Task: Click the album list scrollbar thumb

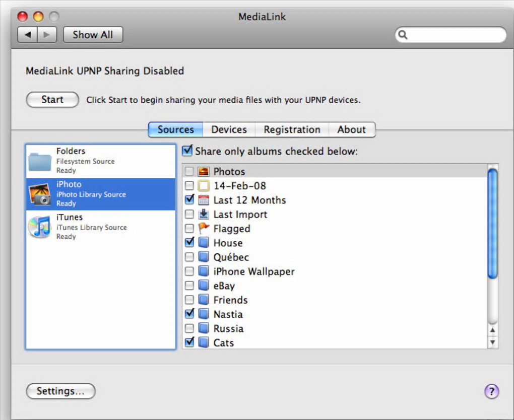Action: coord(492,223)
